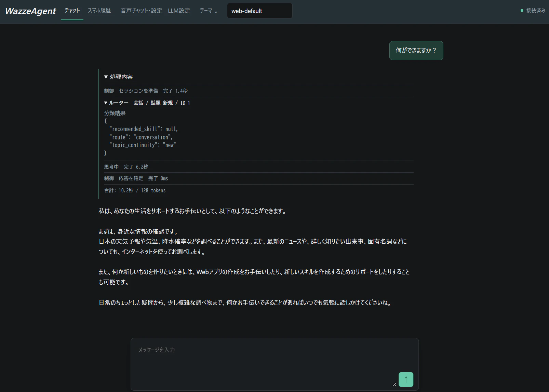The height and width of the screenshot is (392, 549).
Task: Collapse the 処理内容 section
Action: pos(118,77)
